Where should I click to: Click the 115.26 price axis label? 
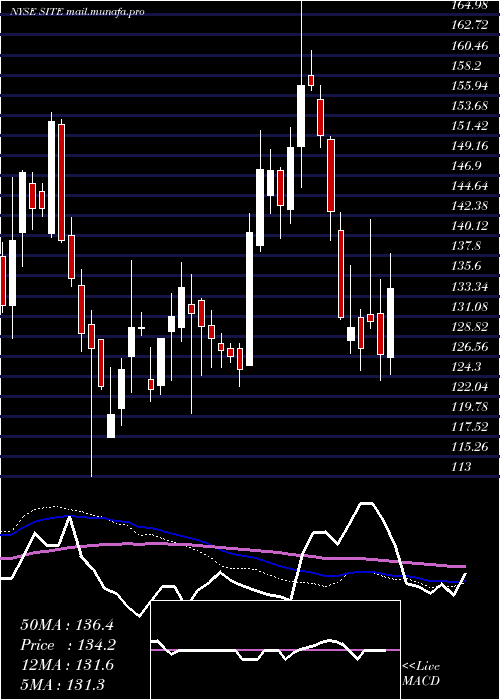tap(470, 447)
